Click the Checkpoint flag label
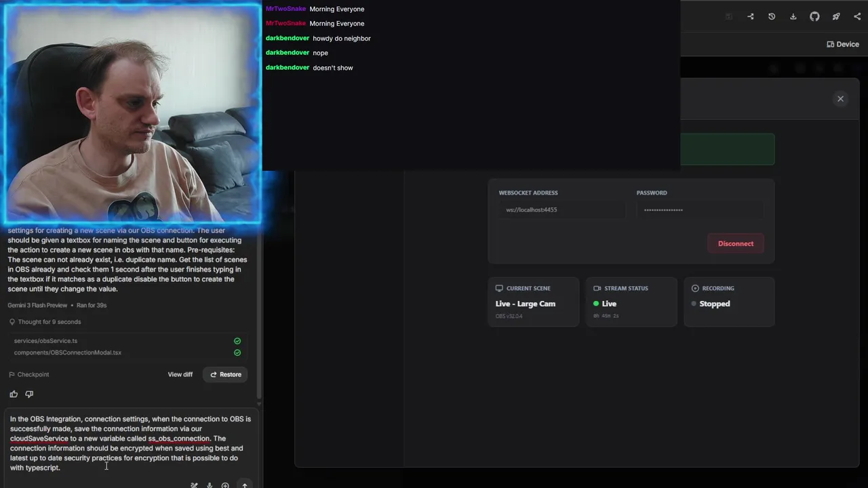 pyautogui.click(x=28, y=374)
